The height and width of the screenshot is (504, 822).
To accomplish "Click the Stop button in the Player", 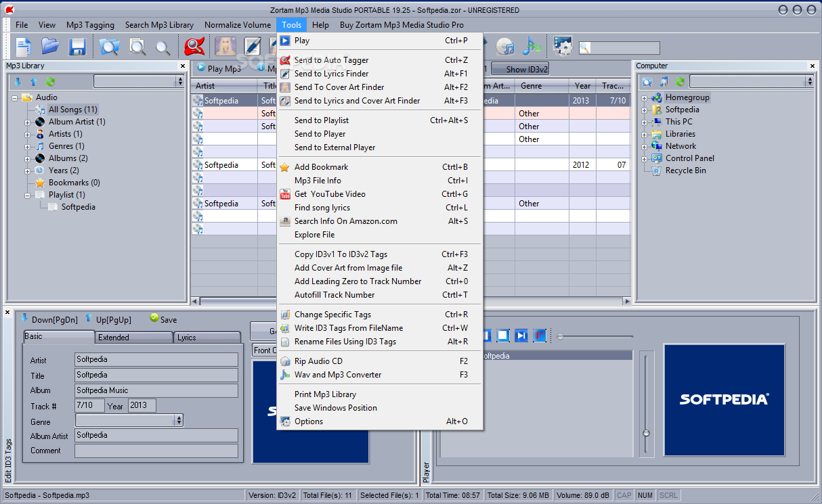I will (x=503, y=336).
